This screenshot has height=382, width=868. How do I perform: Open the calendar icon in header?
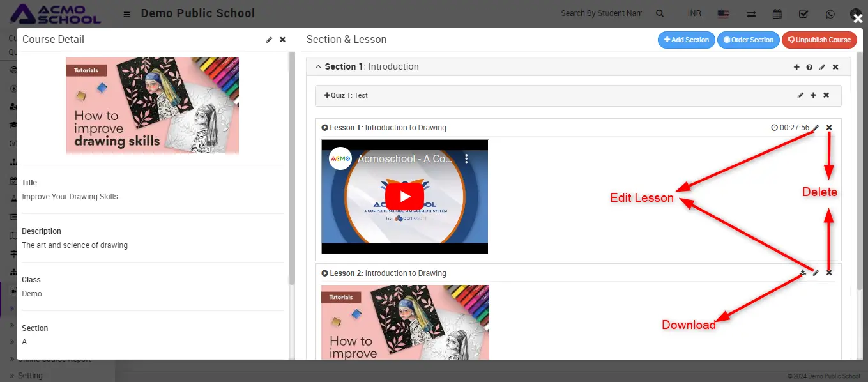777,13
